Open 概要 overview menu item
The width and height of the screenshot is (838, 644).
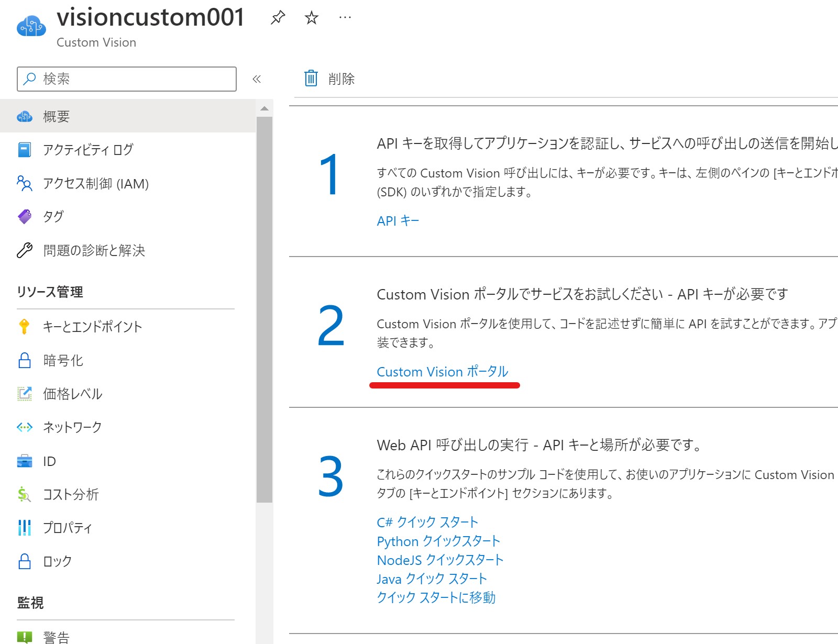coord(128,116)
